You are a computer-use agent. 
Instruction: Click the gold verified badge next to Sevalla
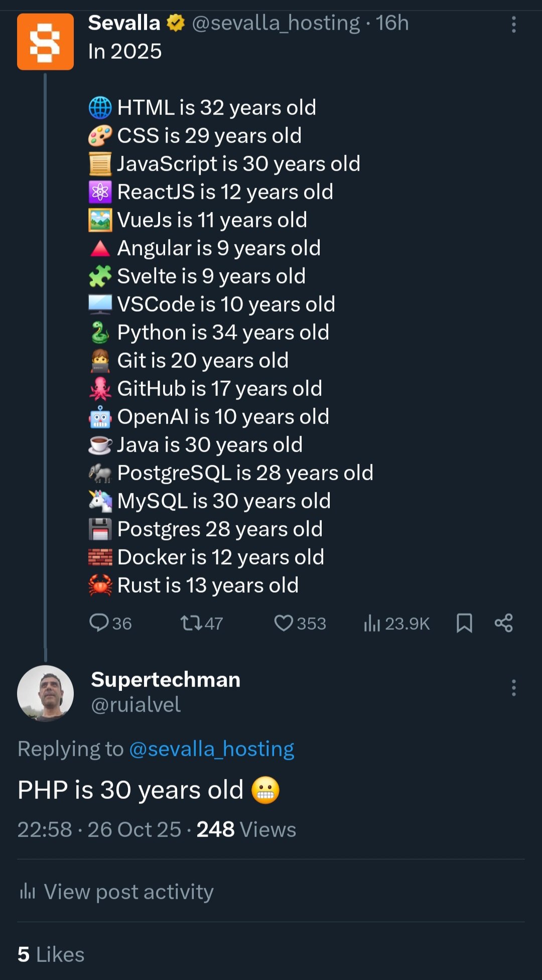176,23
